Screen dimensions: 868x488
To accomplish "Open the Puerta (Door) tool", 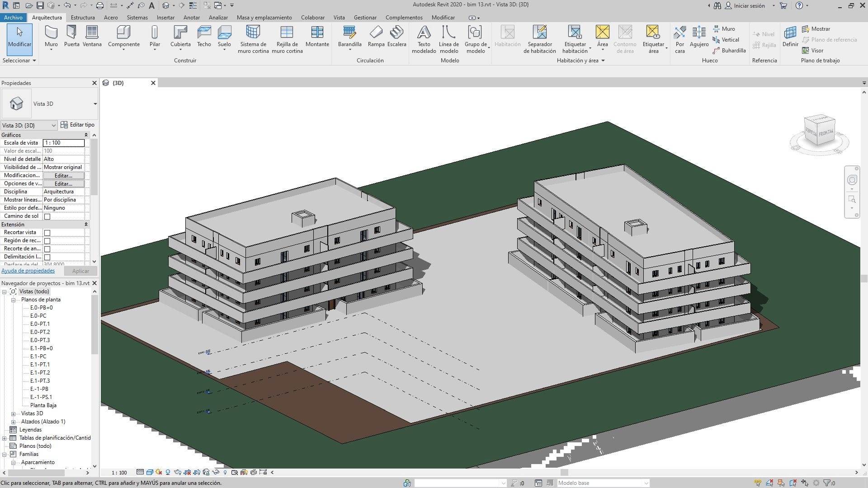I will tap(71, 36).
